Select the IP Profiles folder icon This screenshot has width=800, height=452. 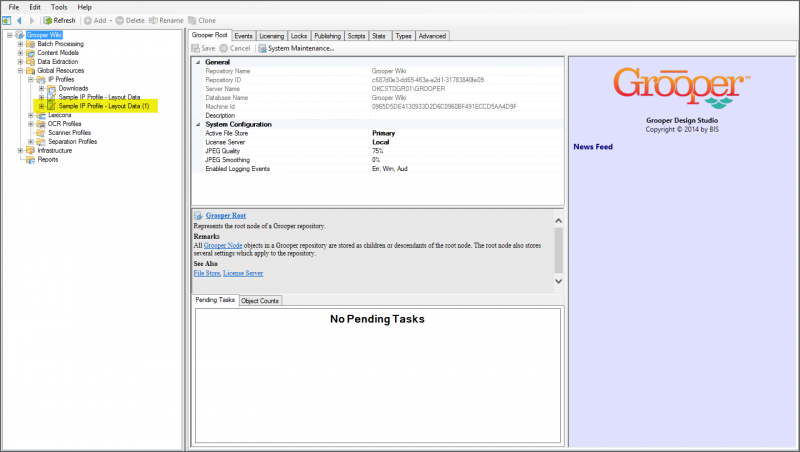tap(41, 80)
